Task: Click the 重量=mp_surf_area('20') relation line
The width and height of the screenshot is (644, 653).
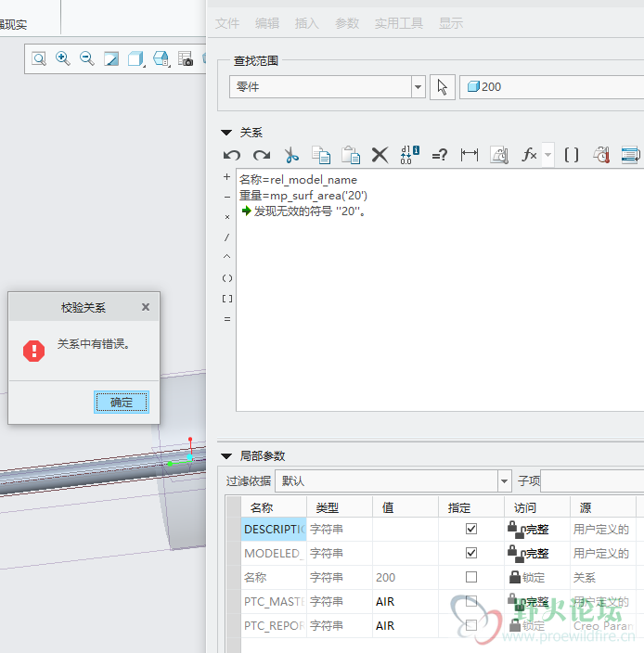Action: [303, 196]
